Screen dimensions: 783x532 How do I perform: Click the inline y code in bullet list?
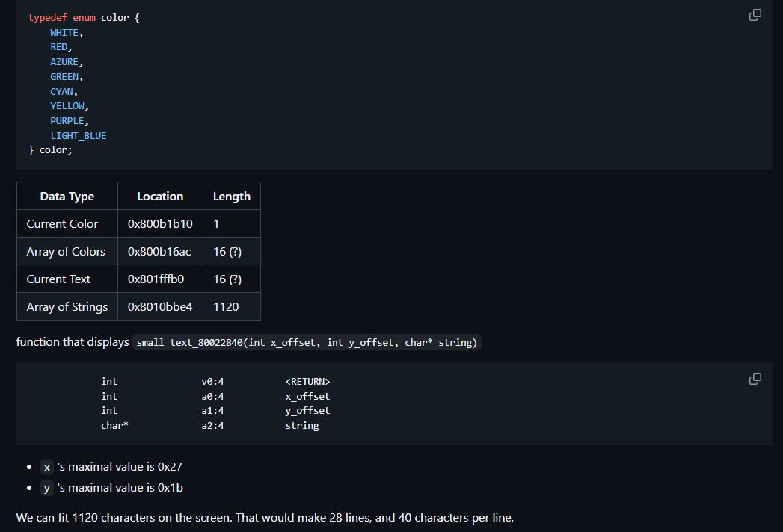click(x=47, y=489)
